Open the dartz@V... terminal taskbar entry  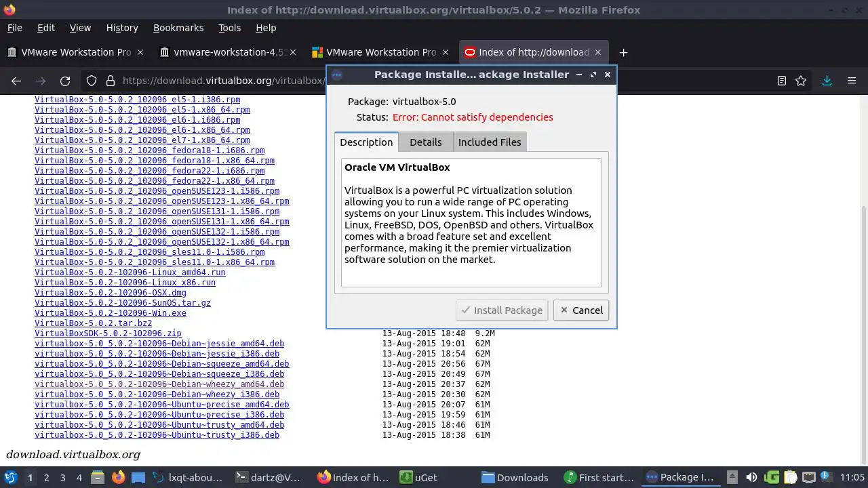(267, 478)
